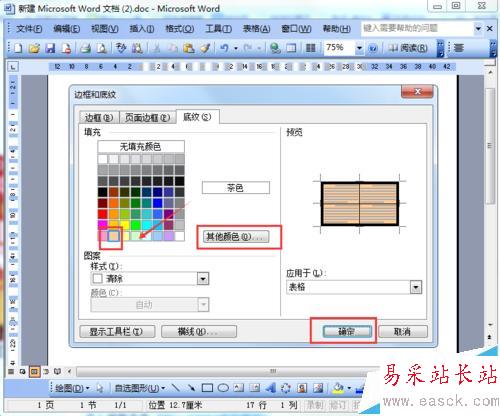Pick the bright red color swatch
This screenshot has height=416, width=500.
[103, 214]
